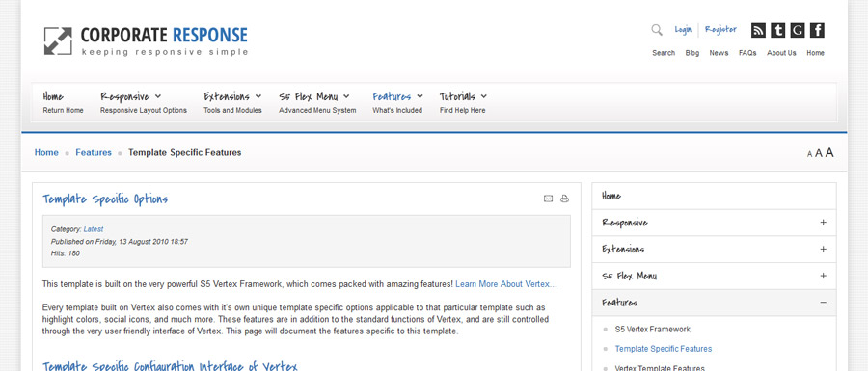Click the Corporate Response logo

click(147, 40)
